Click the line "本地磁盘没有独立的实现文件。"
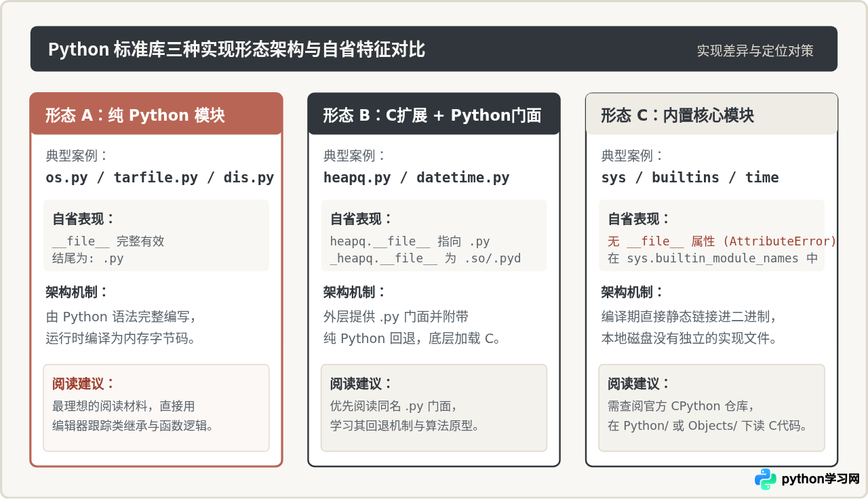This screenshot has width=868, height=499. (x=689, y=338)
